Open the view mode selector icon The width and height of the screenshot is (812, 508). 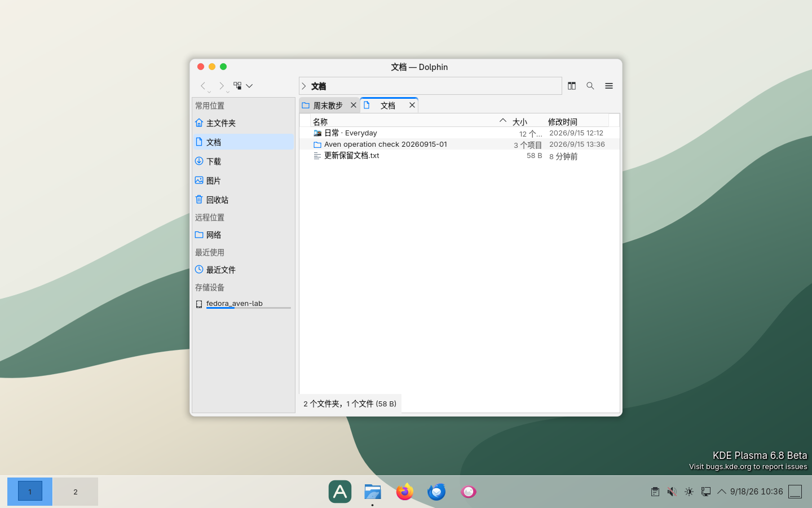237,86
